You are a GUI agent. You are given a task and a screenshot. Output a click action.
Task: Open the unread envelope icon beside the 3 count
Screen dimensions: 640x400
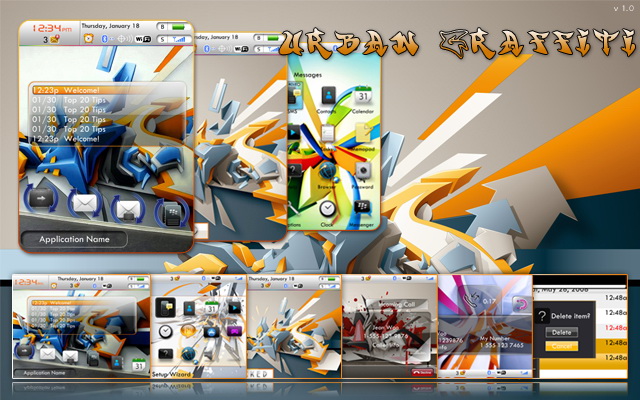coord(55,39)
